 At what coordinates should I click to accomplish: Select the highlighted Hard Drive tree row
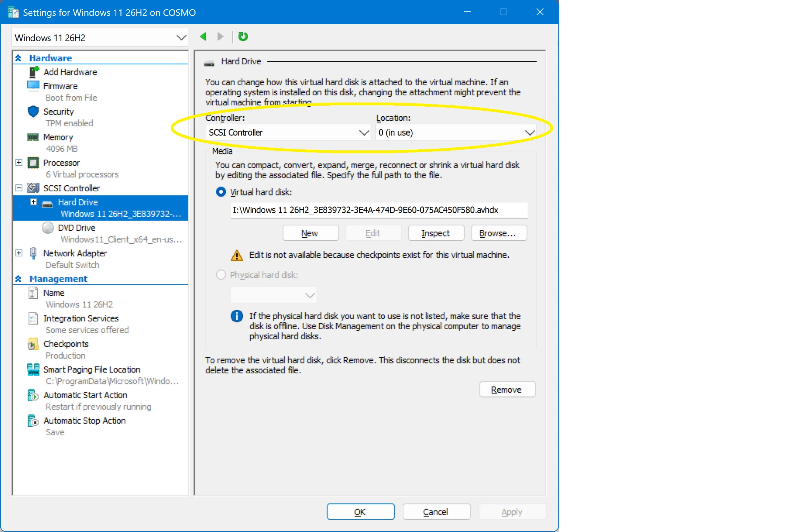pos(101,208)
